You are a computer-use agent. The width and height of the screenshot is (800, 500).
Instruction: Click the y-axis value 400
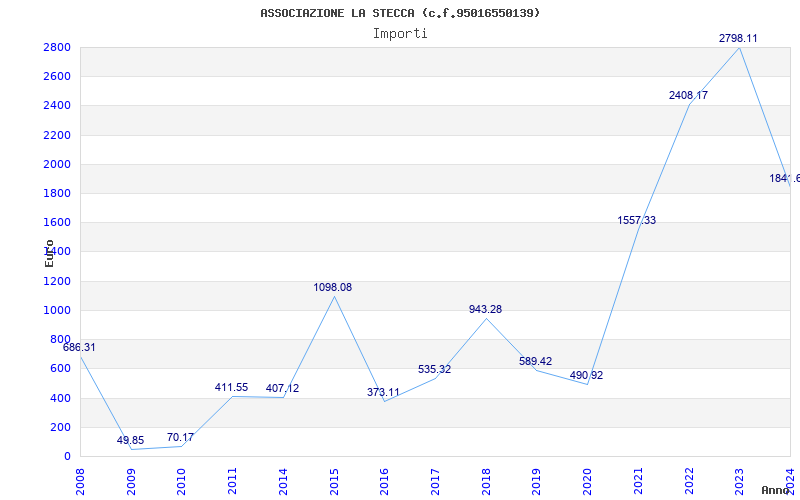[61, 398]
